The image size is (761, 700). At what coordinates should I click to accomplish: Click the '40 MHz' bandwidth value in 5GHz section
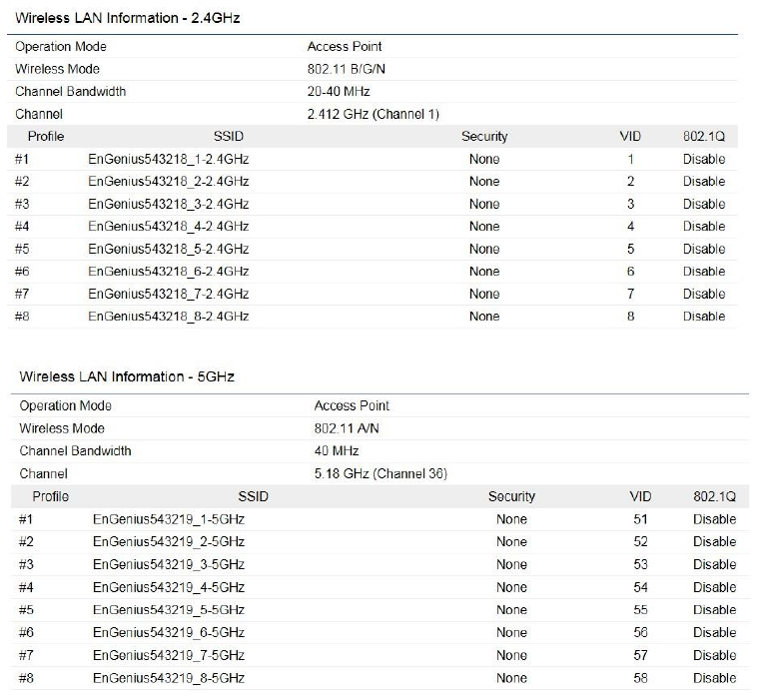point(337,451)
